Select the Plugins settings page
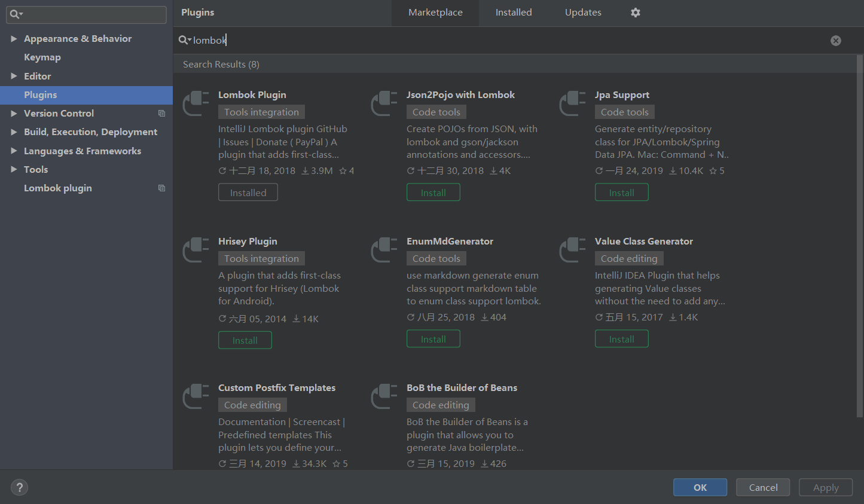 tap(86, 95)
